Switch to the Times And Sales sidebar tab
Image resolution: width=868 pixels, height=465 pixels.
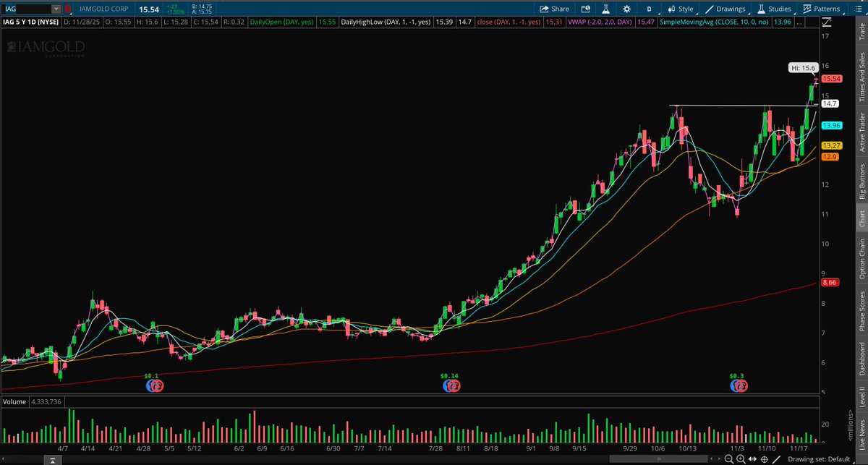[861, 76]
